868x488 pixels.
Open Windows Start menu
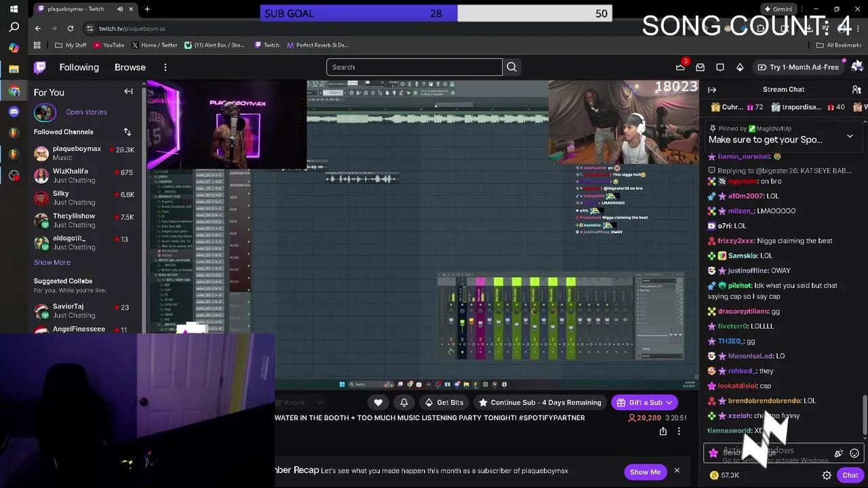(14, 9)
